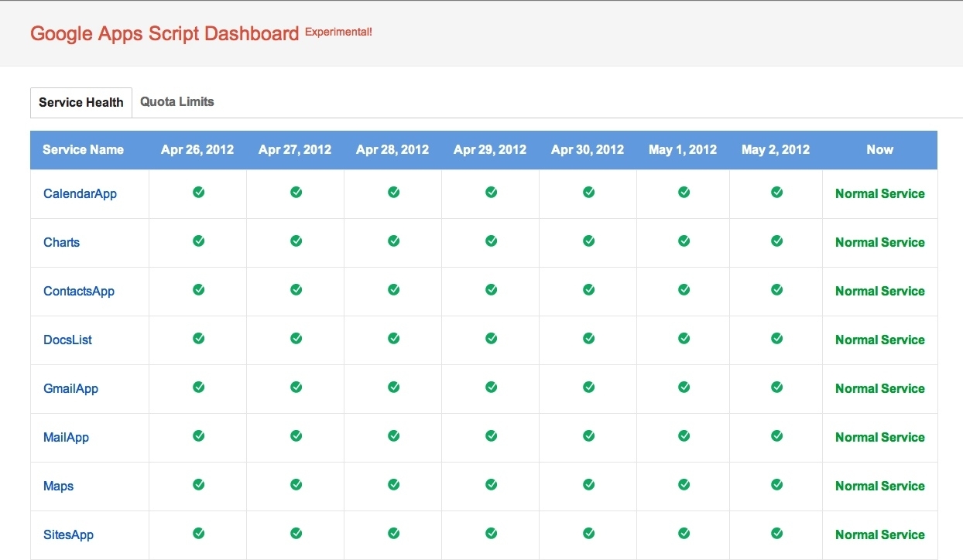This screenshot has height=560, width=963.
Task: Open the DocsList service link
Action: (67, 340)
